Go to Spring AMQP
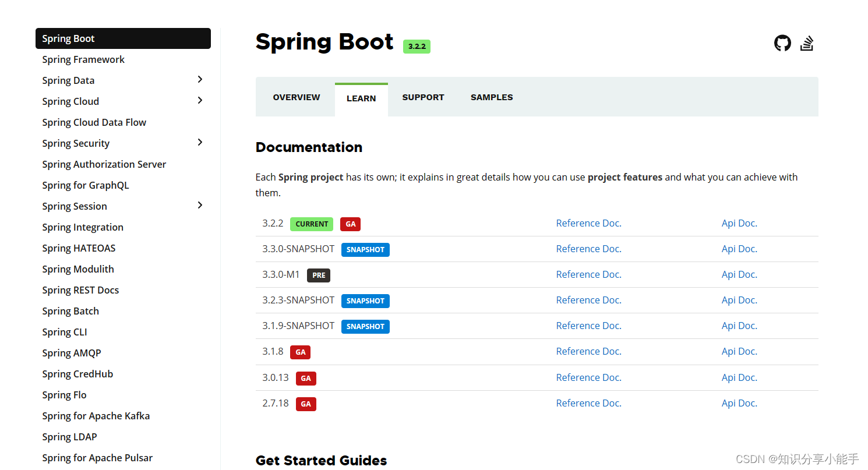Image resolution: width=868 pixels, height=470 pixels. click(x=72, y=353)
